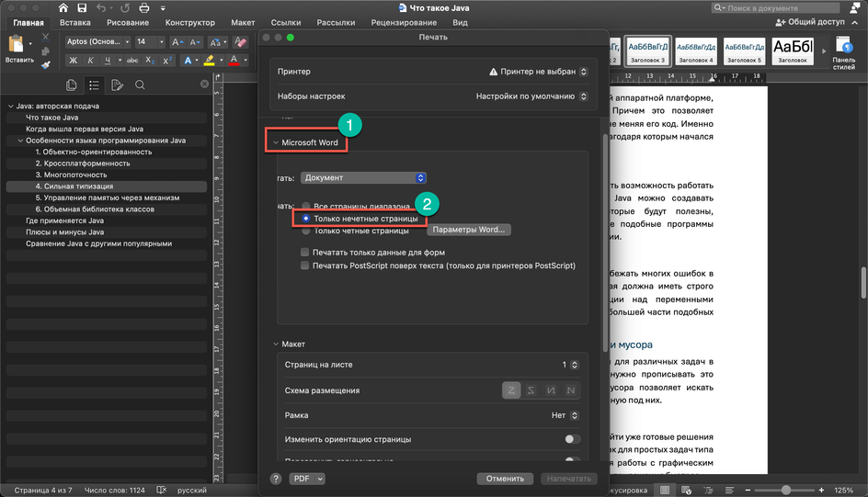
Task: Choose the N layout direction option
Action: [571, 390]
